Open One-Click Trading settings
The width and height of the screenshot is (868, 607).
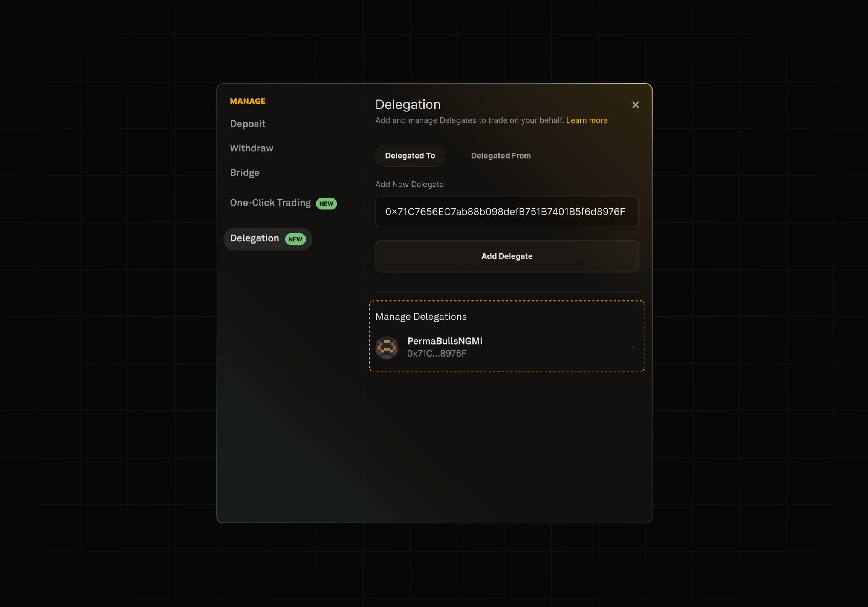[x=270, y=203]
